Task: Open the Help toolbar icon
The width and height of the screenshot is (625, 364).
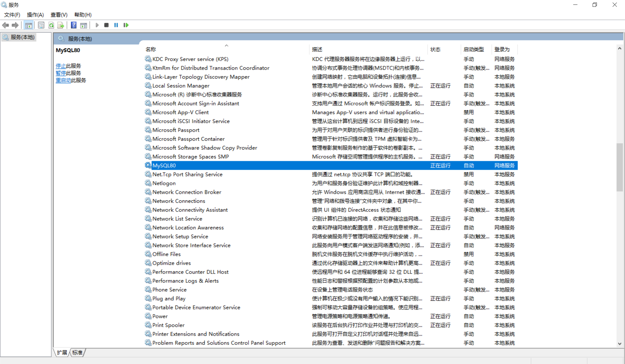Action: (74, 25)
